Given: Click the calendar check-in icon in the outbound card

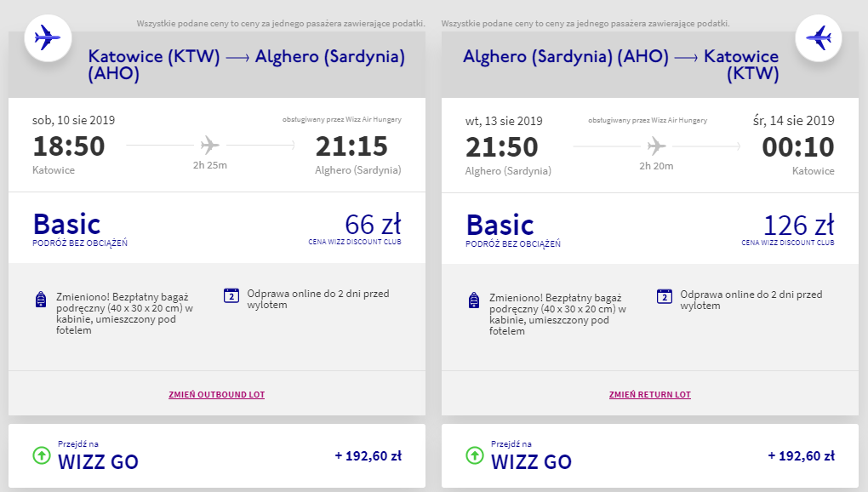Looking at the screenshot, I should point(231,295).
